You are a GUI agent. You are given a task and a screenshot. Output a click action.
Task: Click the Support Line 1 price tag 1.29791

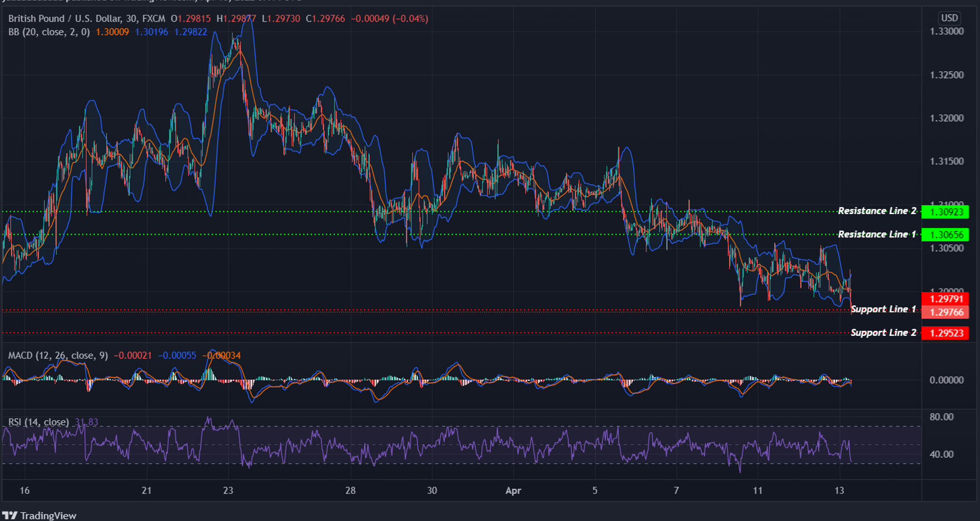946,299
